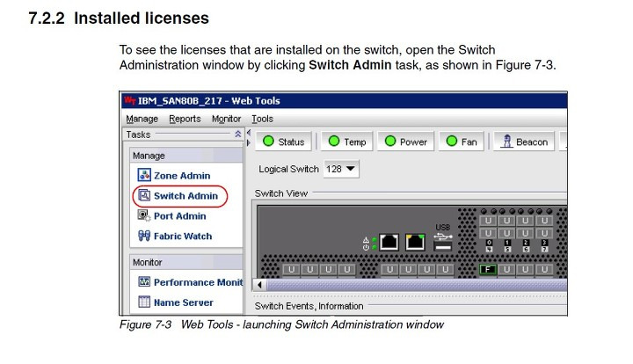Click the Switch Admin icon

[x=144, y=195]
